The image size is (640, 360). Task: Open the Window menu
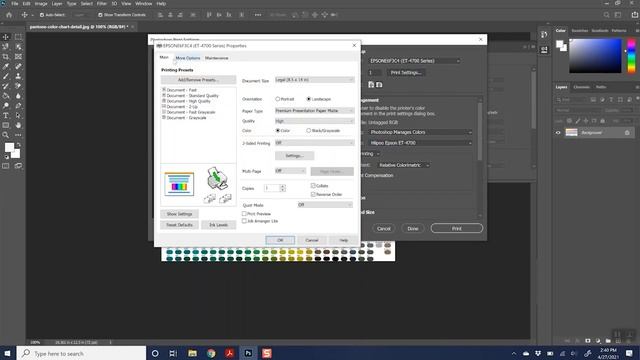(143, 4)
